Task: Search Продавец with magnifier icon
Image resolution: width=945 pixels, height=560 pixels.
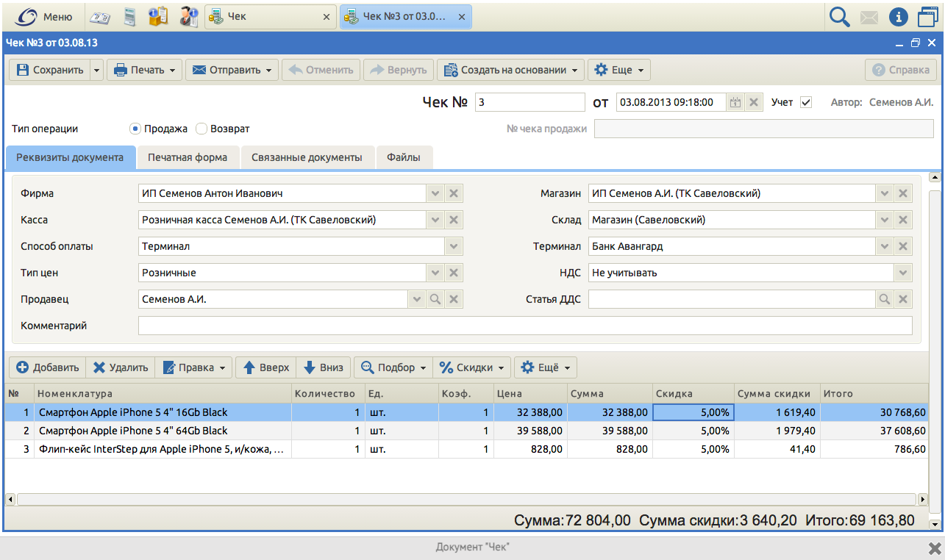Action: [x=435, y=299]
